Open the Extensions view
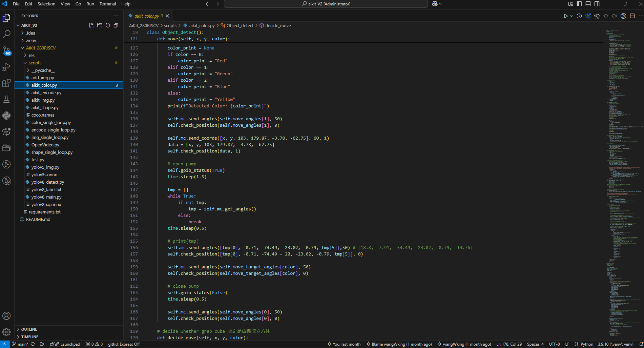Viewport: 644px width, 348px height. (6, 83)
